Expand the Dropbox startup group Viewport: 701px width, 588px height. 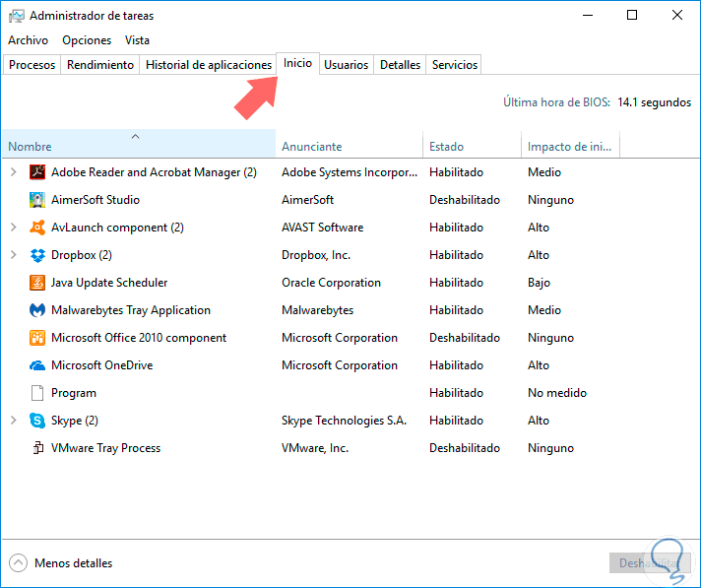pos(13,255)
